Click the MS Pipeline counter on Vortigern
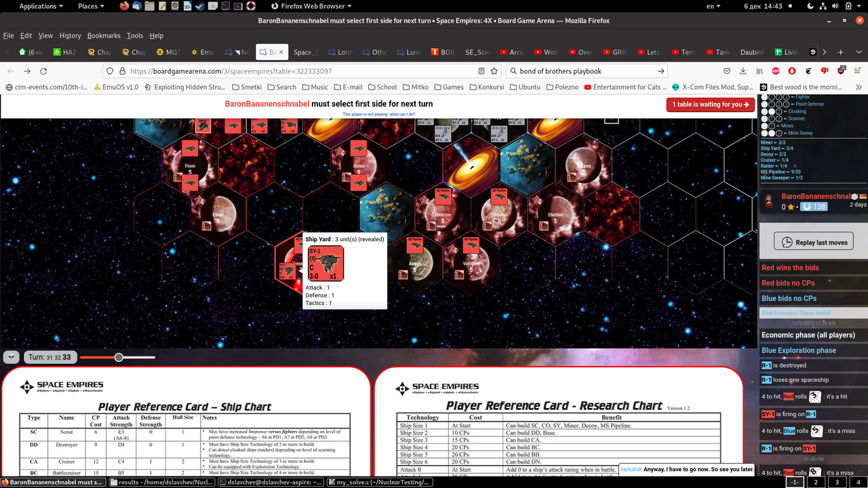Viewport: 868px width, 488px height. click(471, 244)
